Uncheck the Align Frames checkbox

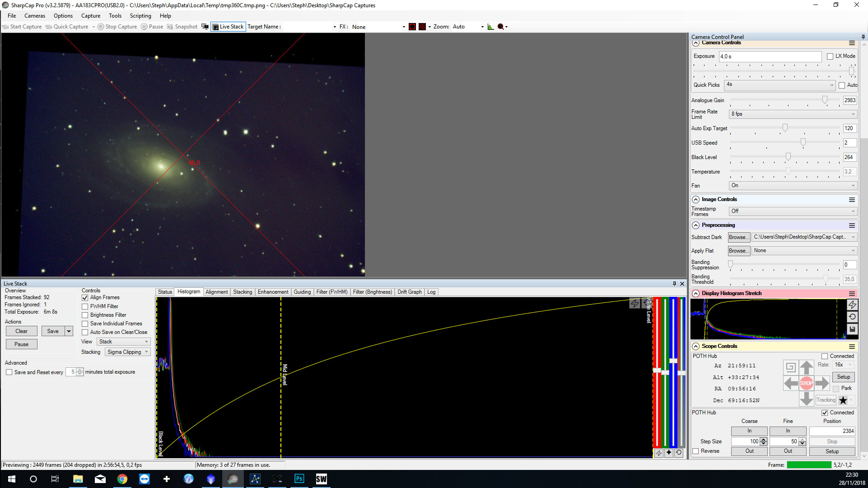[85, 298]
